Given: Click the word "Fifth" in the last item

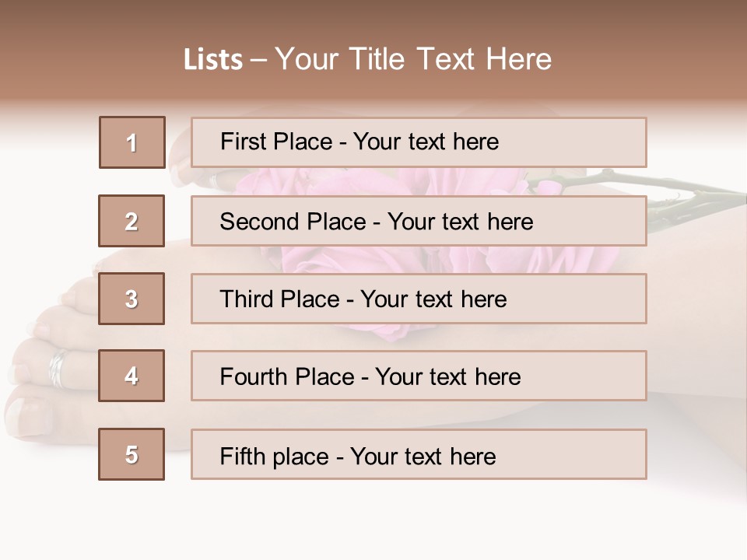Looking at the screenshot, I should click(x=244, y=456).
